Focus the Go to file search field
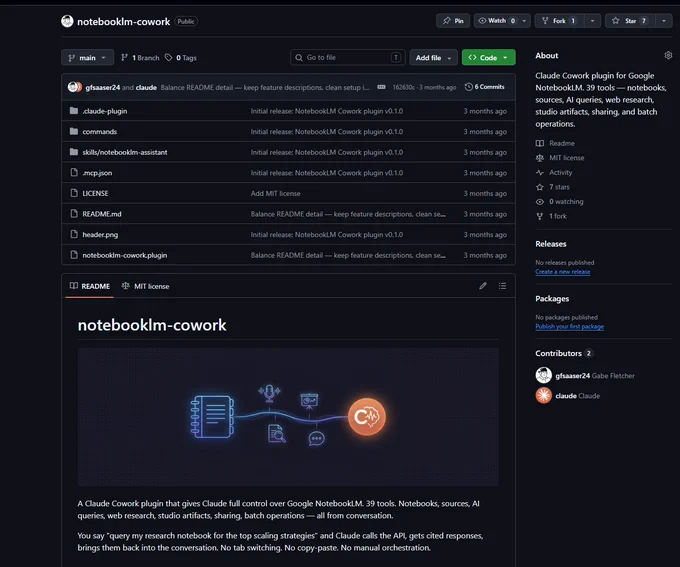 click(x=348, y=57)
